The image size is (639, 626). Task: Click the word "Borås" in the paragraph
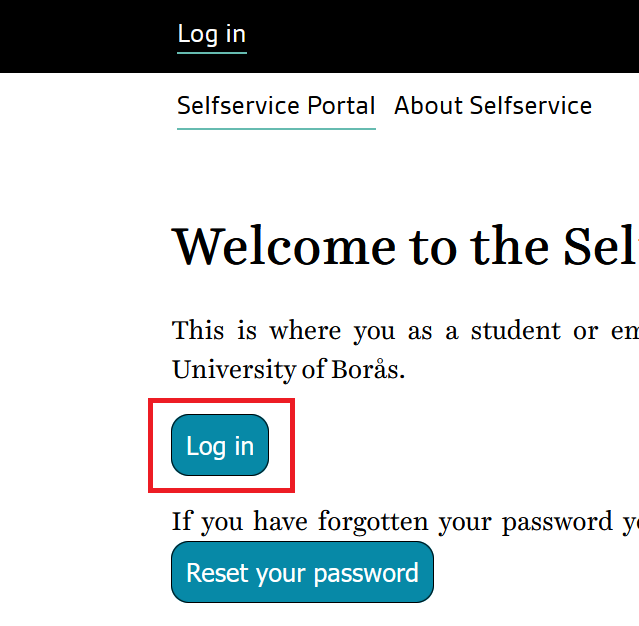click(366, 370)
